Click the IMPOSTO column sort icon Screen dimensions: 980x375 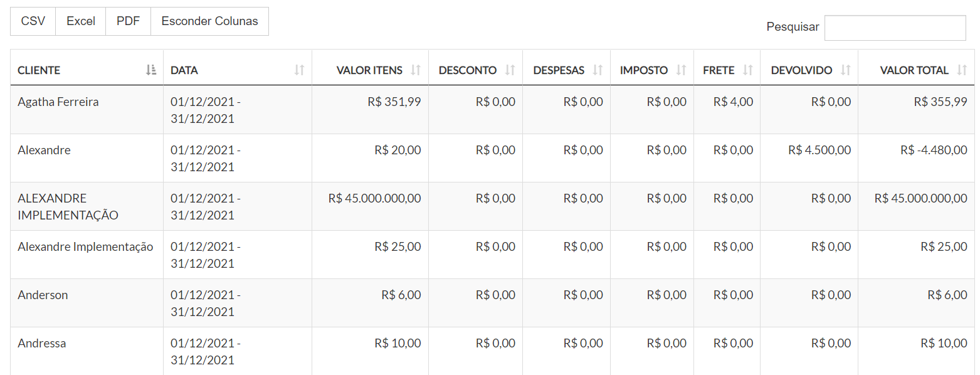pyautogui.click(x=681, y=70)
